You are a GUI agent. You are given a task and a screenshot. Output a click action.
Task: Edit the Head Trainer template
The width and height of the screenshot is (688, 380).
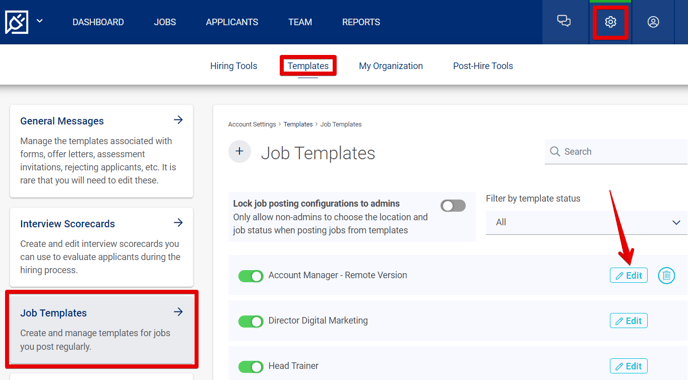[628, 366]
